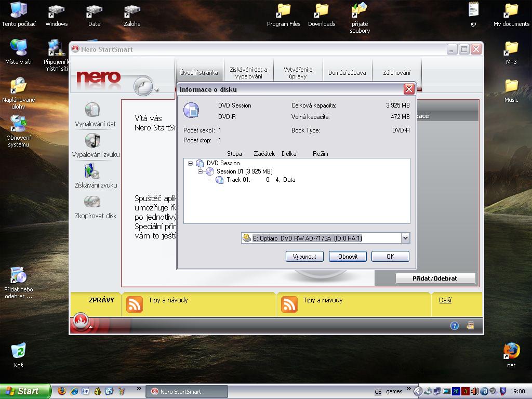Image resolution: width=532 pixels, height=399 pixels.
Task: Open the first Tipy a návody RSS feed icon
Action: [x=135, y=303]
